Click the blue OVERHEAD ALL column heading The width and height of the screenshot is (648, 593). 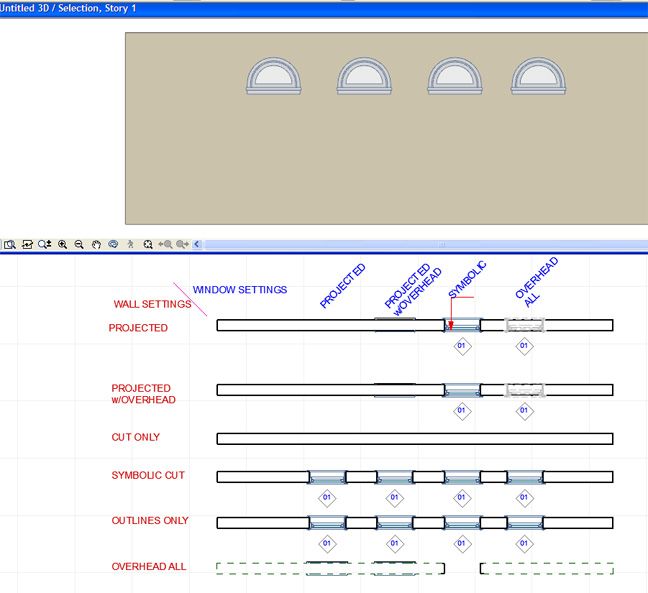(536, 282)
